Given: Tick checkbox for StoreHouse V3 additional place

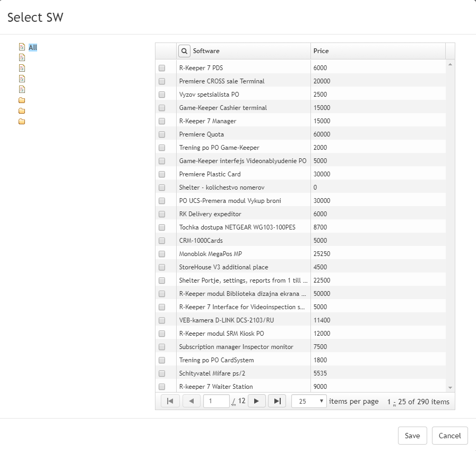Looking at the screenshot, I should [x=162, y=267].
